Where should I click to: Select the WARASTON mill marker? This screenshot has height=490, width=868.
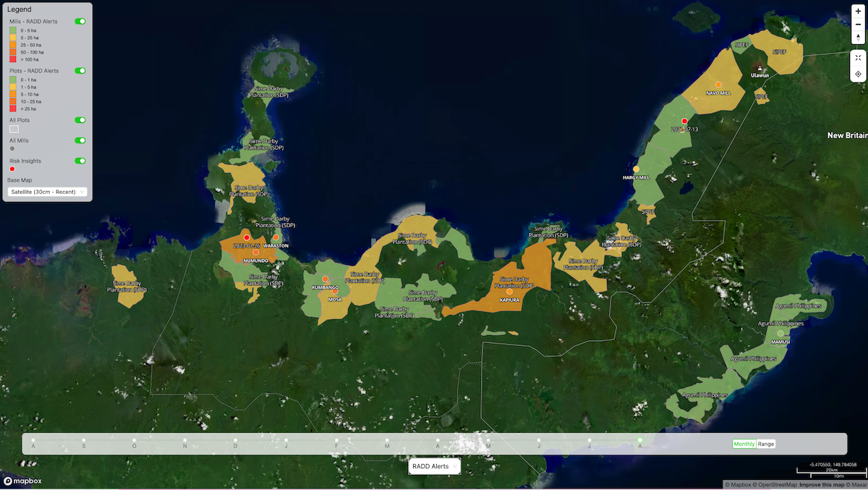276,237
